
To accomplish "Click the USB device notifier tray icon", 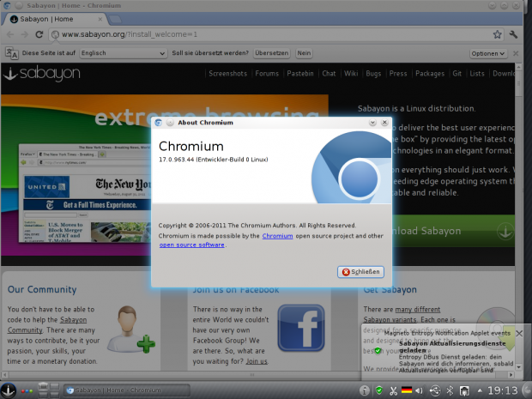I will point(435,391).
